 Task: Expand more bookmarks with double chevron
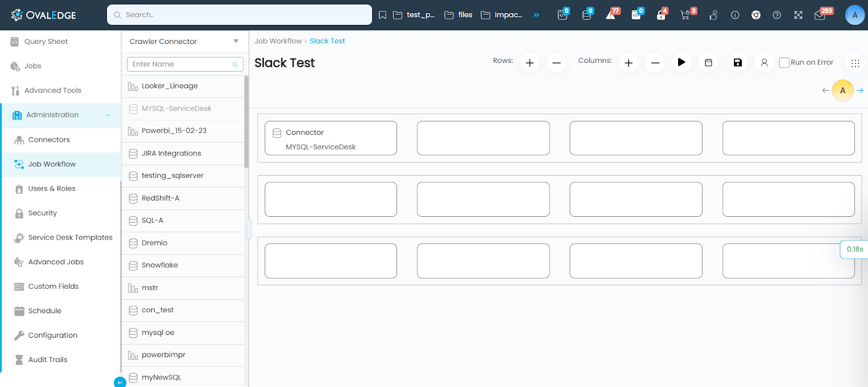click(x=536, y=15)
